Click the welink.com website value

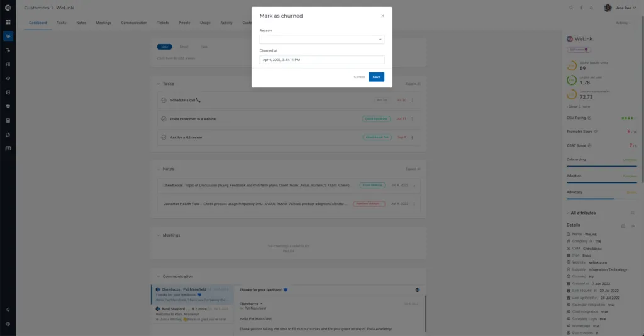point(597,262)
